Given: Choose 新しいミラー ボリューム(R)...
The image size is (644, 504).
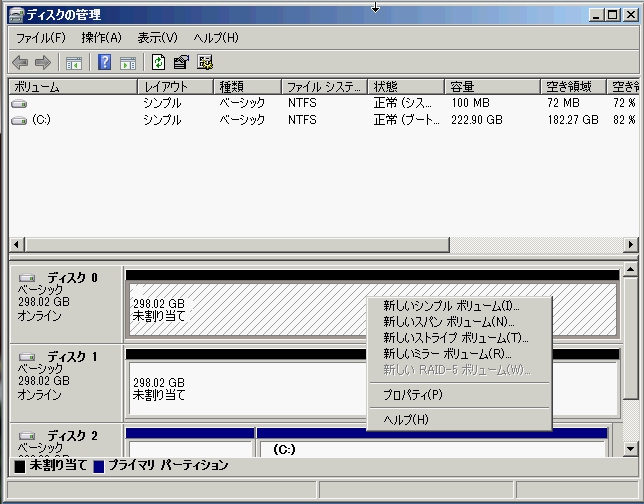Looking at the screenshot, I should (x=459, y=354).
